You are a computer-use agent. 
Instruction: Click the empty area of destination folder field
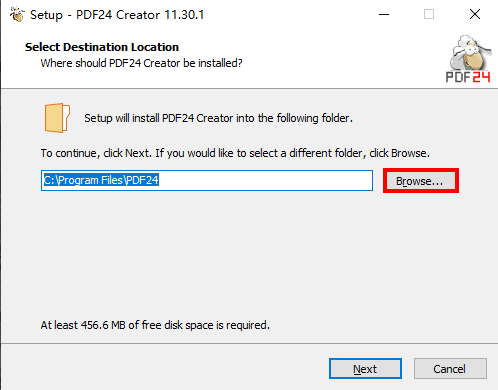pyautogui.click(x=265, y=180)
